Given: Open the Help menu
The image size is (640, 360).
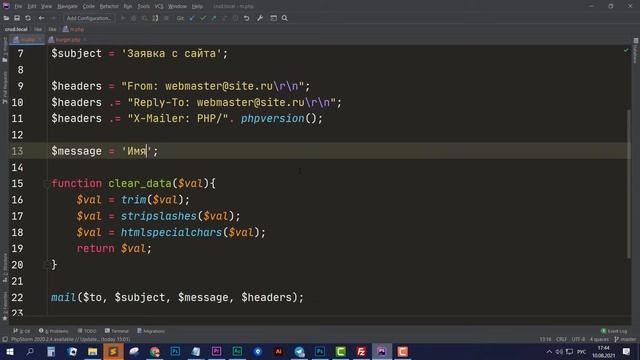Looking at the screenshot, I should click(197, 7).
